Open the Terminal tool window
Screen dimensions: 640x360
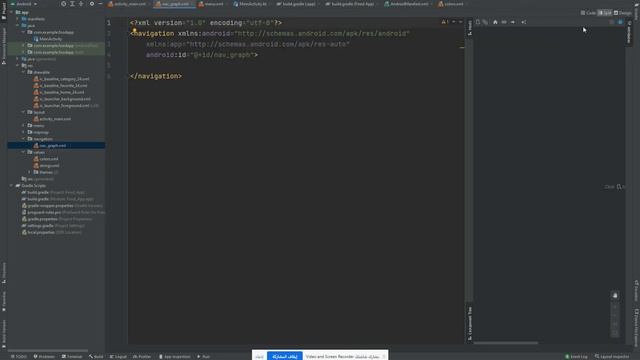(72, 356)
